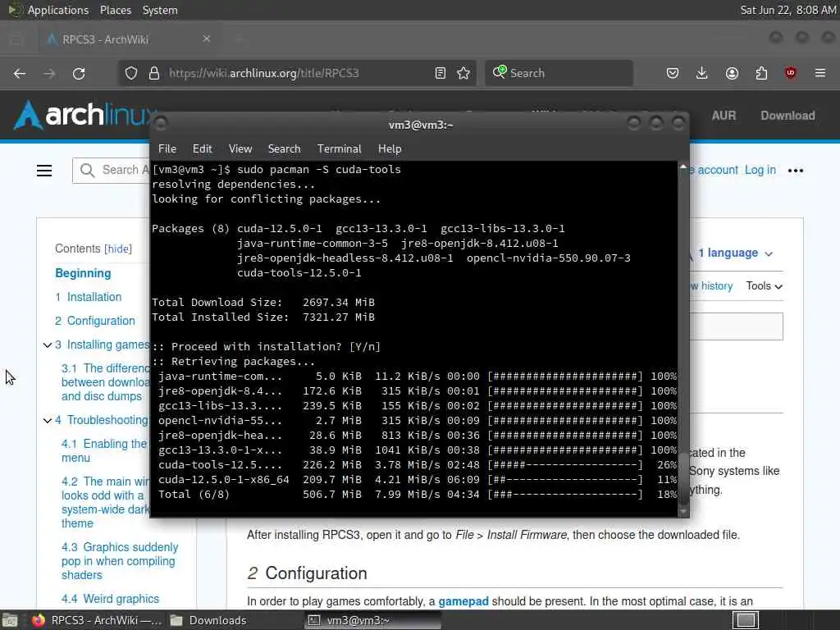The height and width of the screenshot is (630, 840).
Task: Click the show desktop icon in bottom panel
Action: tap(9, 620)
